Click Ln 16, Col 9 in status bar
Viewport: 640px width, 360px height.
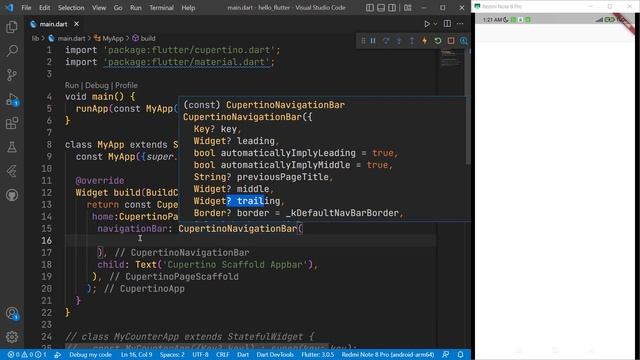[x=136, y=355]
